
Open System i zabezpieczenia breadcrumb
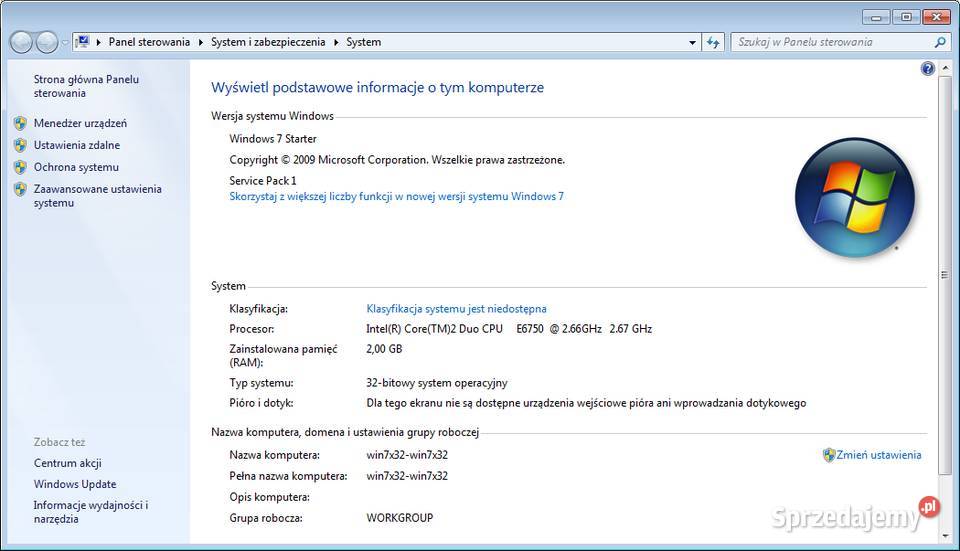point(268,42)
